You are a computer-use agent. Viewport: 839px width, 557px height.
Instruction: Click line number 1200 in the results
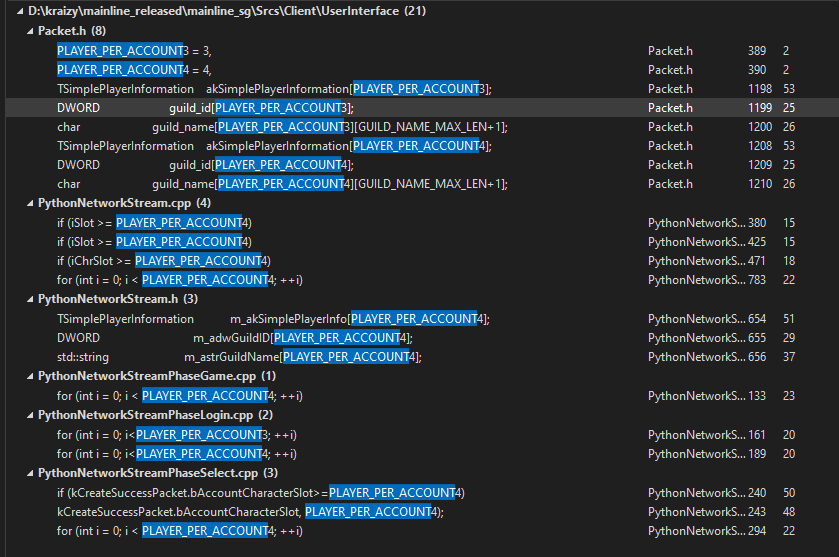coord(760,127)
